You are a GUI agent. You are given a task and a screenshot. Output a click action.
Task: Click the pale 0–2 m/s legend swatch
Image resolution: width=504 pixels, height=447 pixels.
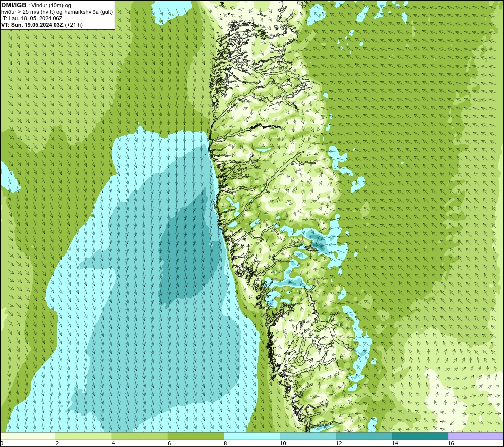(x=28, y=436)
